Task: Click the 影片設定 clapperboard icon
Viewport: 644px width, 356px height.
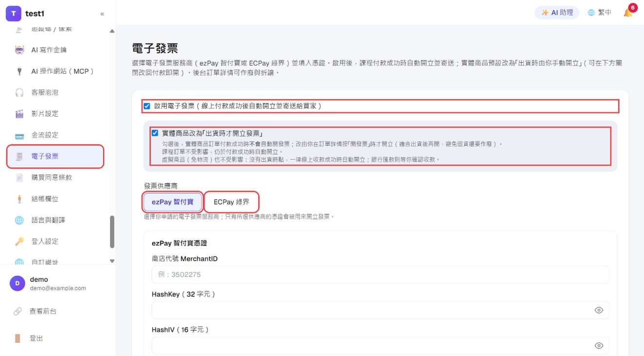Action: click(19, 114)
